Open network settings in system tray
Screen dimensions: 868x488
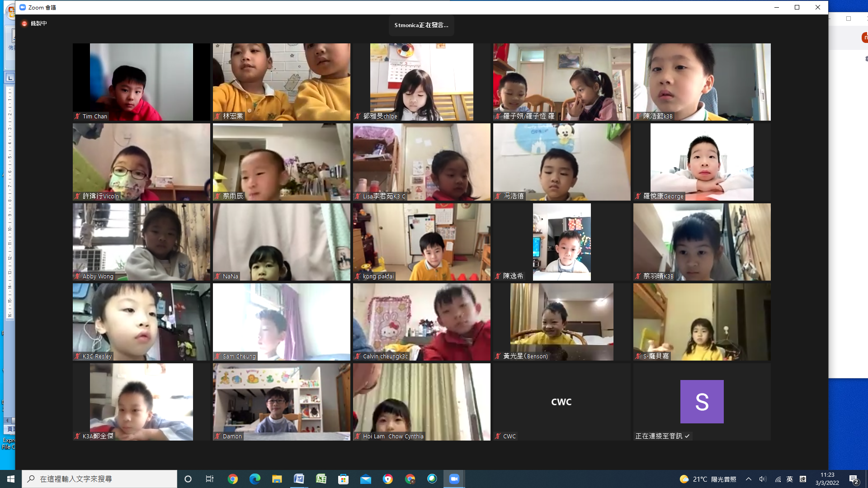click(x=778, y=479)
